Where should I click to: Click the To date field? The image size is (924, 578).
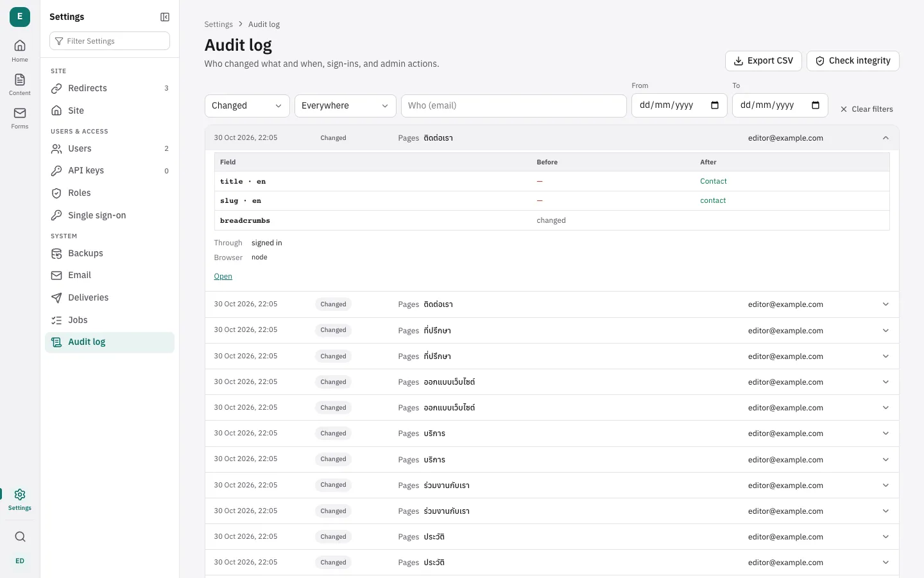tap(780, 105)
